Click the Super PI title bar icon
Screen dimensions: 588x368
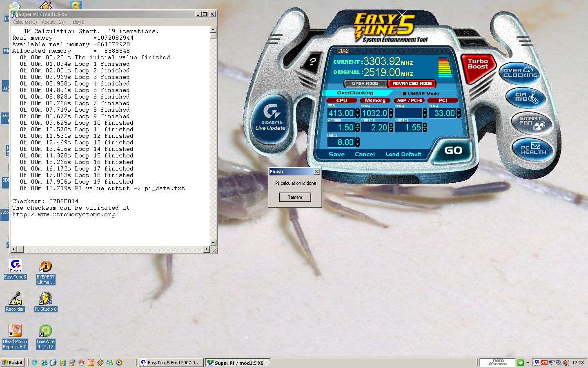point(15,14)
